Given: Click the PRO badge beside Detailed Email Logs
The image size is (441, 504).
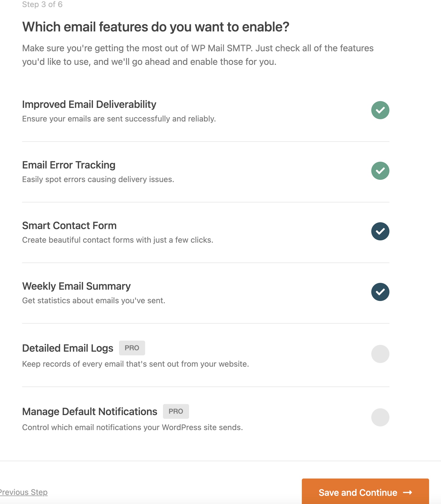Looking at the screenshot, I should 132,348.
